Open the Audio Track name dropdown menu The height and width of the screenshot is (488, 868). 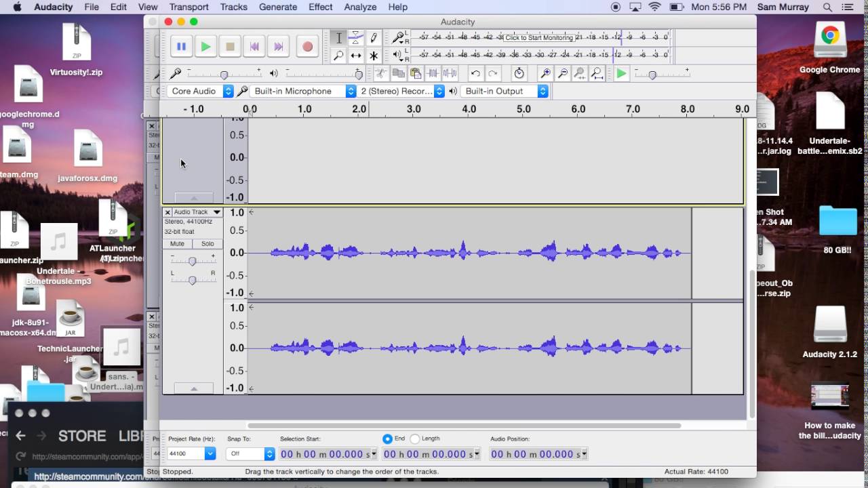click(x=197, y=212)
